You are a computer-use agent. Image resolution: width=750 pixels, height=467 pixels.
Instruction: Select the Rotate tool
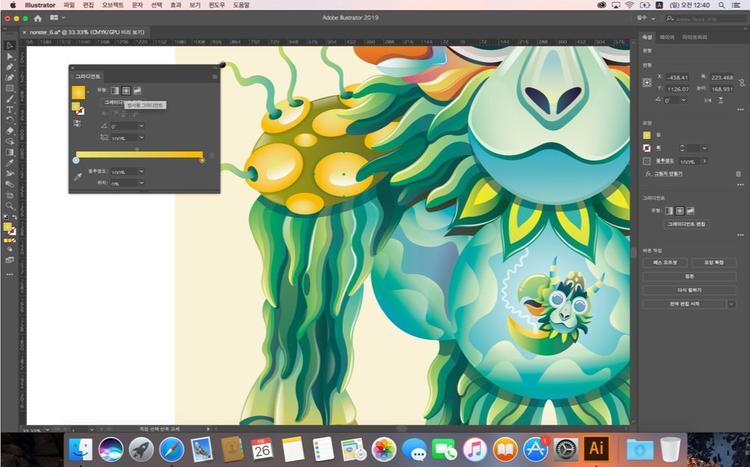[10, 120]
